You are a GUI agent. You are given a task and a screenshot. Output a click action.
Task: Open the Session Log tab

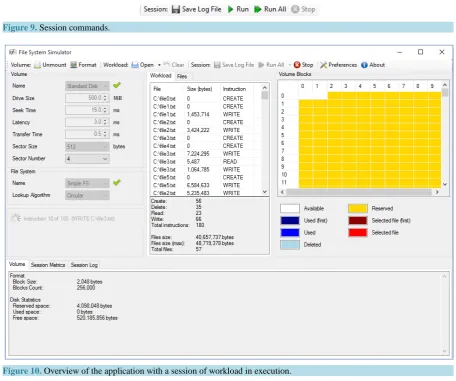coord(84,265)
